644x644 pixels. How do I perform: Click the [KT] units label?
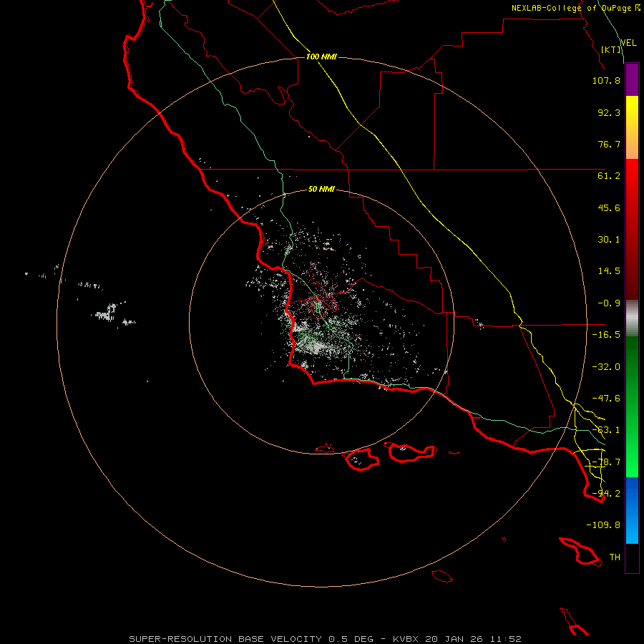(x=611, y=49)
